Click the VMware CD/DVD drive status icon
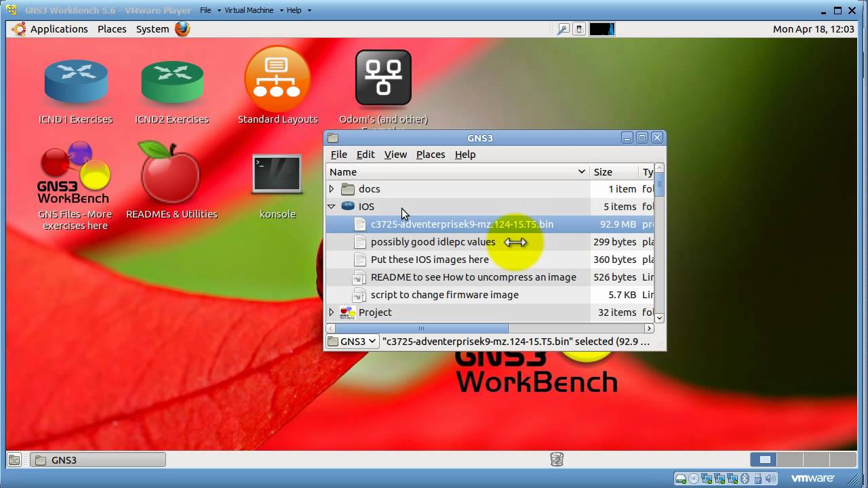The width and height of the screenshot is (868, 488). coord(694,479)
